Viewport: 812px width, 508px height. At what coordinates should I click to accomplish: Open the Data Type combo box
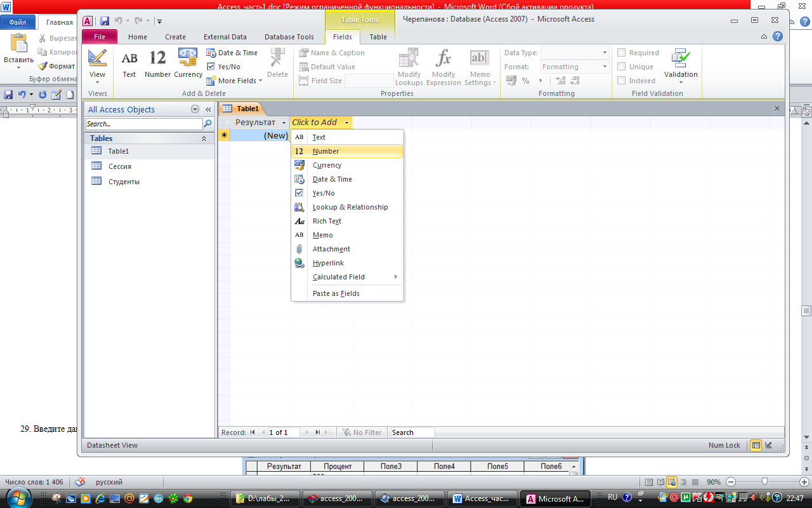(575, 53)
